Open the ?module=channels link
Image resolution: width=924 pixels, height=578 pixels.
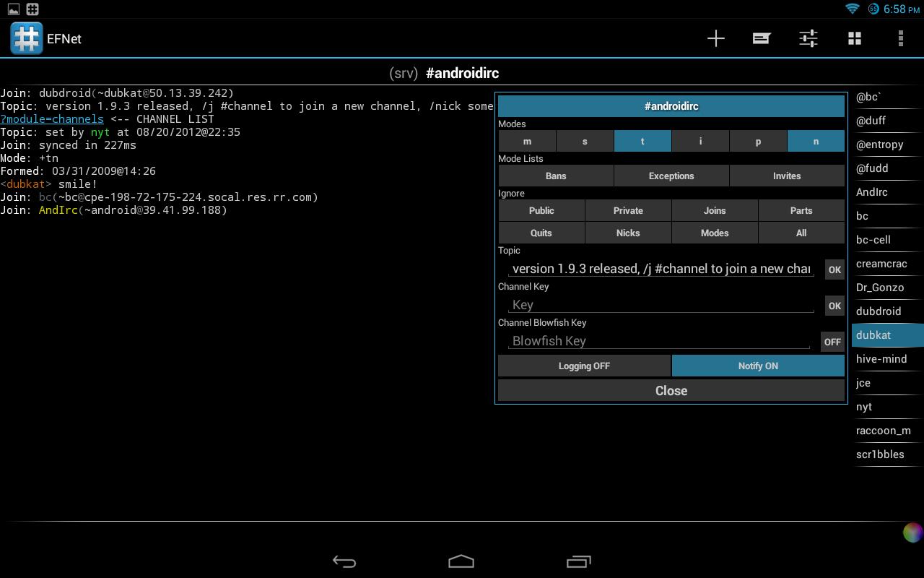click(52, 118)
